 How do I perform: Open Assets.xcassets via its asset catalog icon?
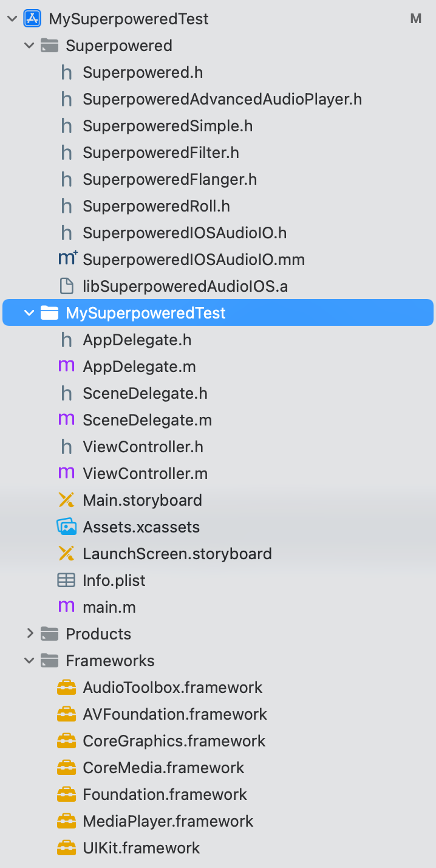point(66,526)
